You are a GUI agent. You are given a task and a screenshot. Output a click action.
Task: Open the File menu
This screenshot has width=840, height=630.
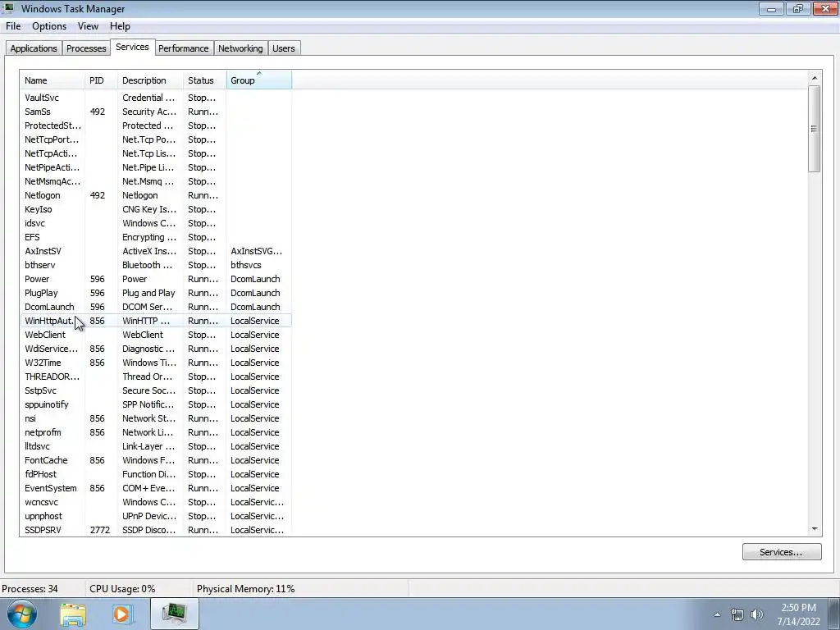[x=13, y=26]
